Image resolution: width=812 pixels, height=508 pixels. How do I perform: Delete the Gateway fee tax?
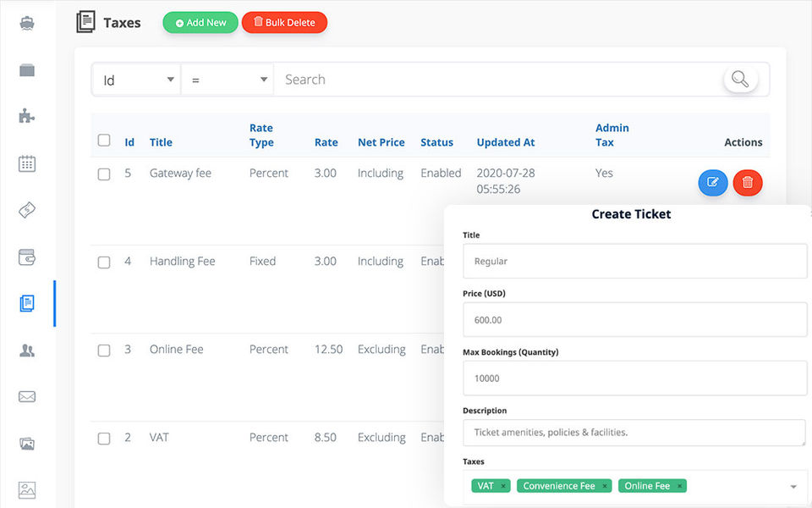tap(747, 183)
